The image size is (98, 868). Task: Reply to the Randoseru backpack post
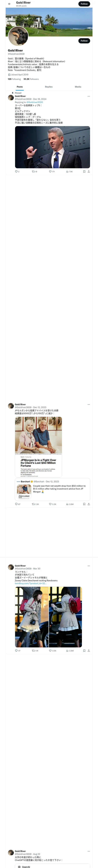click(16, 651)
